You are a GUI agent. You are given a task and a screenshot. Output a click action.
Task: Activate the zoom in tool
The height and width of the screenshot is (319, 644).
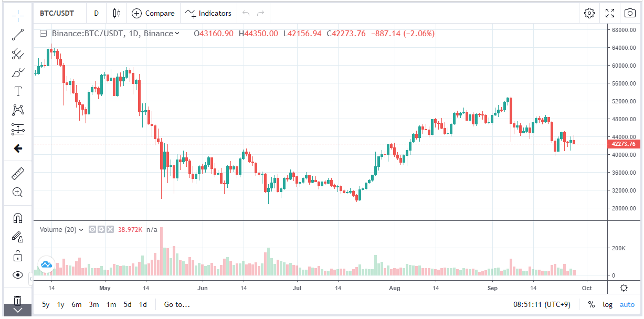18,192
